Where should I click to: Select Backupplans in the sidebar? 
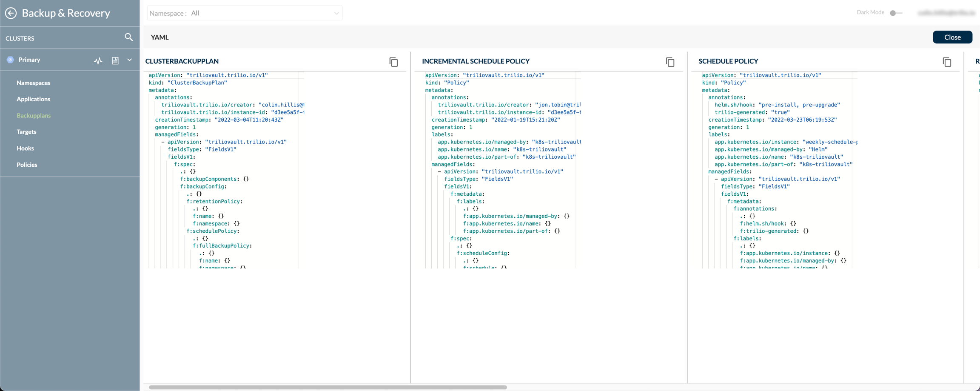[x=34, y=116]
